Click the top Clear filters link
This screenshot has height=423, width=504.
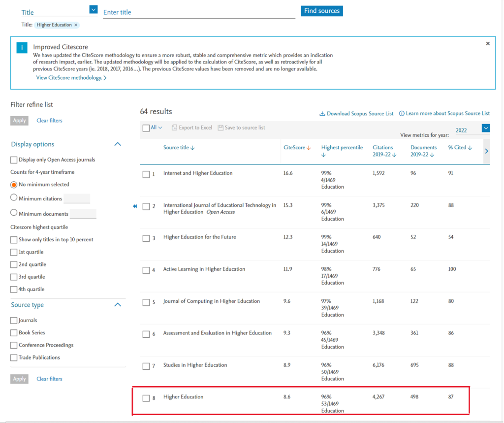pos(49,121)
